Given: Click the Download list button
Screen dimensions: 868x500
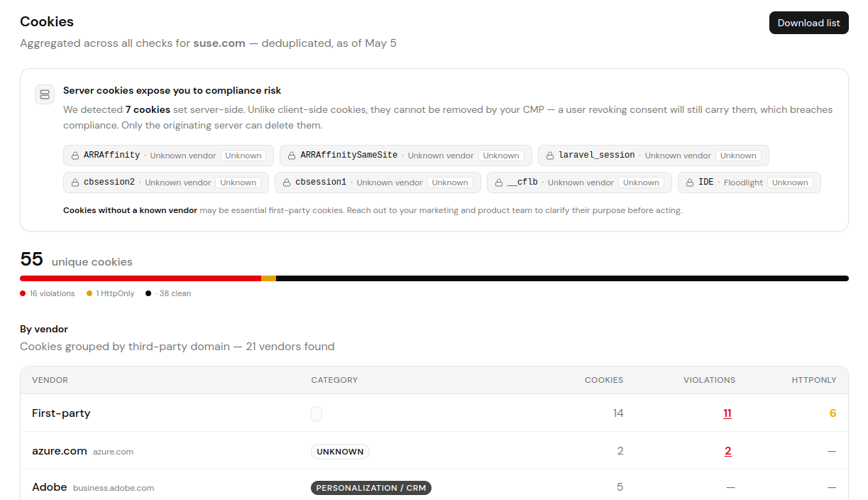Looking at the screenshot, I should coord(808,23).
